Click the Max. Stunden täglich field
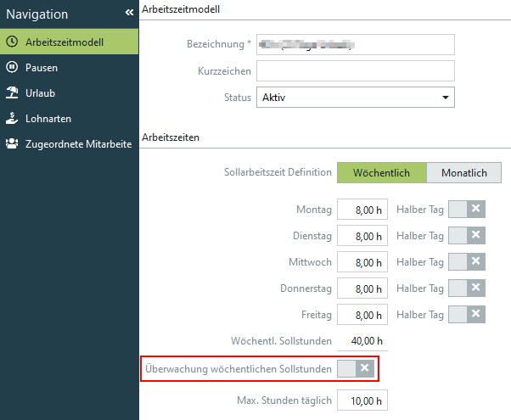 (362, 400)
